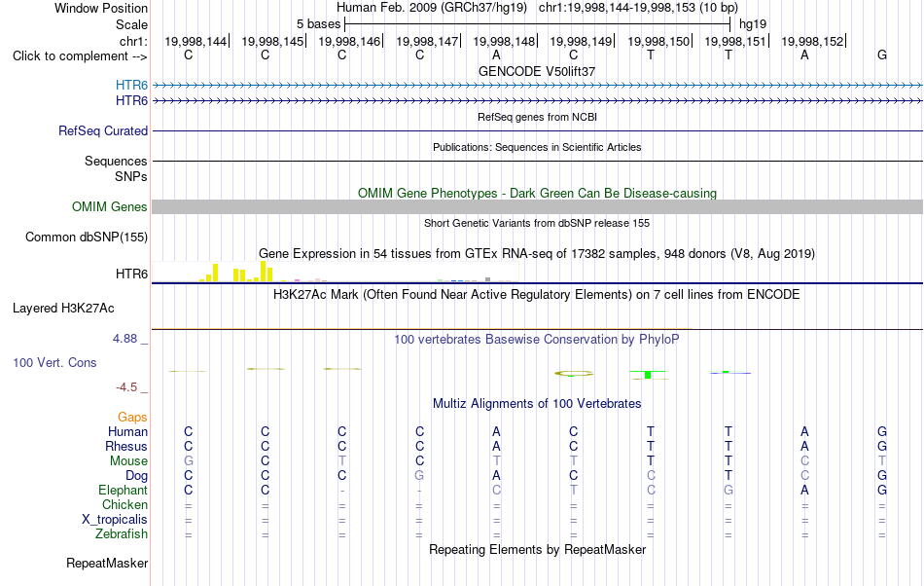Select the Chicken alignment row label
924x586 pixels.
[x=124, y=504]
